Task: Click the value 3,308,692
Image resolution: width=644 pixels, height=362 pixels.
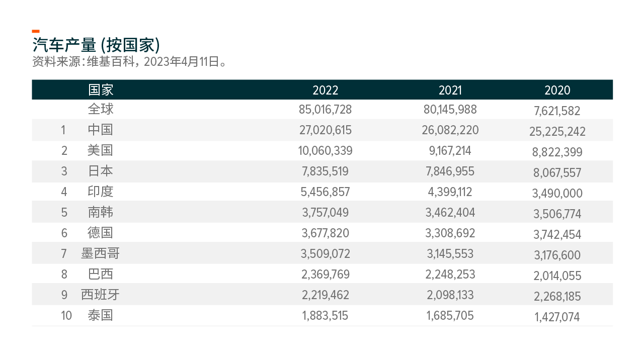Action: (x=450, y=233)
